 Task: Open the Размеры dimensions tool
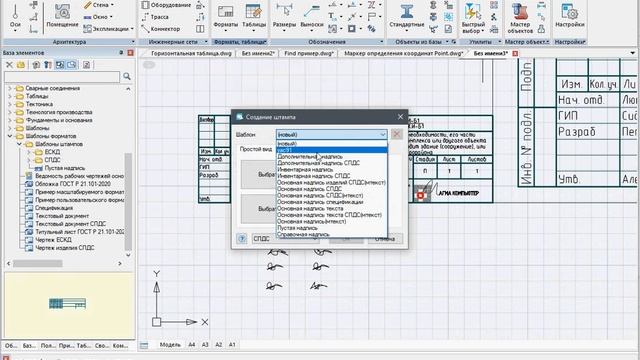284,16
